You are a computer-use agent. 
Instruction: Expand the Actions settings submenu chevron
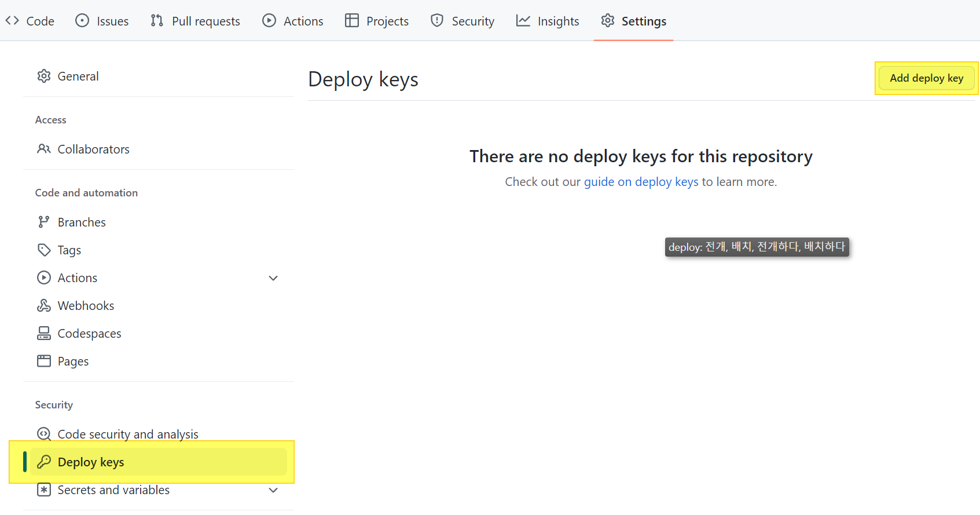click(x=273, y=279)
